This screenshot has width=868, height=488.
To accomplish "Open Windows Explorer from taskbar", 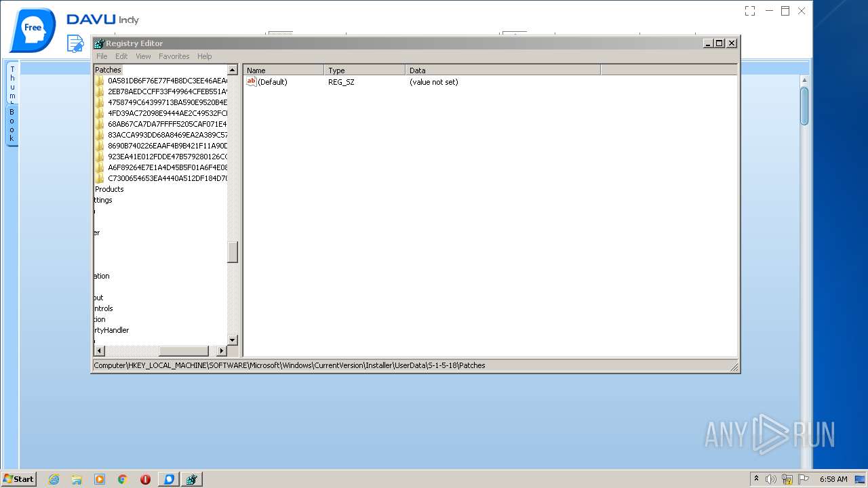I will click(77, 479).
